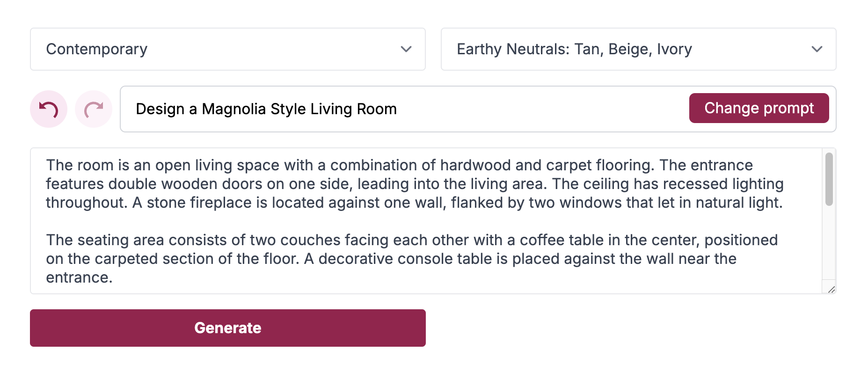Click the redo arrow icon
Screen dimensions: 868x379
click(x=93, y=109)
